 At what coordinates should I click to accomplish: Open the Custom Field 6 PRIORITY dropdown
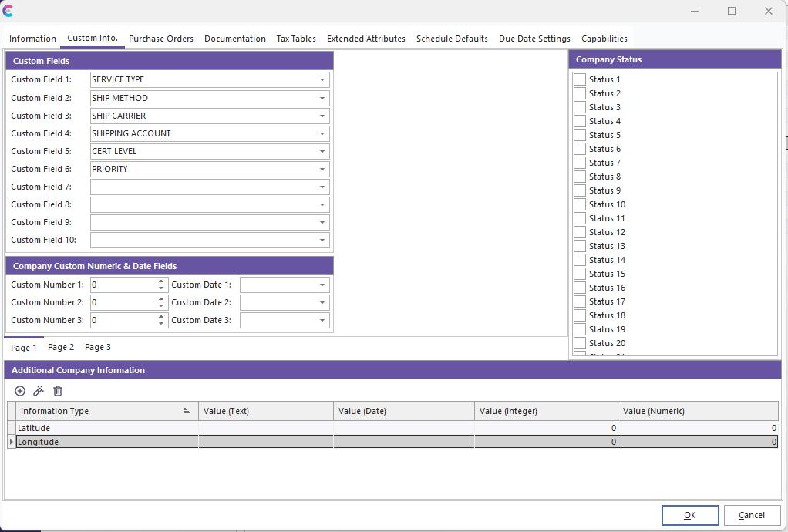click(322, 169)
